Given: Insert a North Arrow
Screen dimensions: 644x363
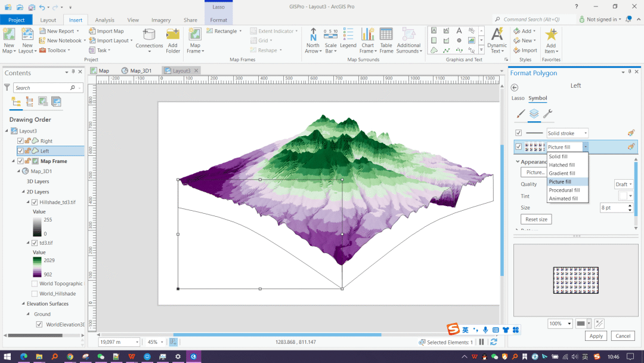Looking at the screenshot, I should [x=313, y=40].
